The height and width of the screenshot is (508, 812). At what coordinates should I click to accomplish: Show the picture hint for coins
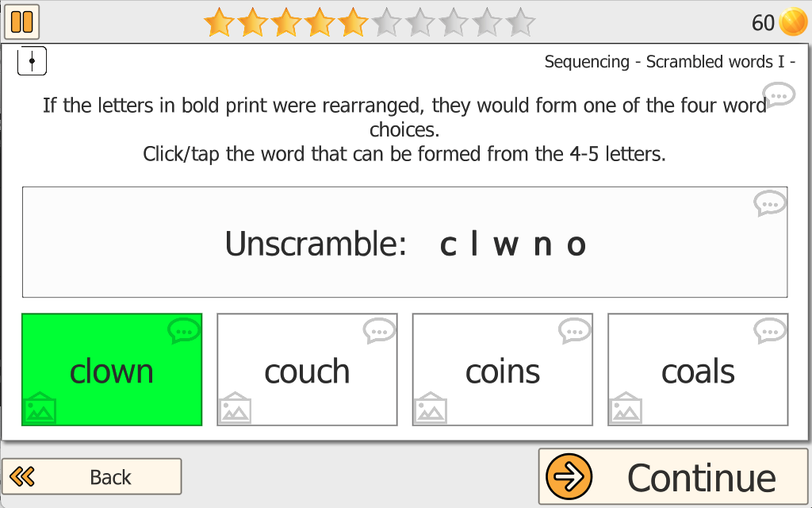coord(430,408)
